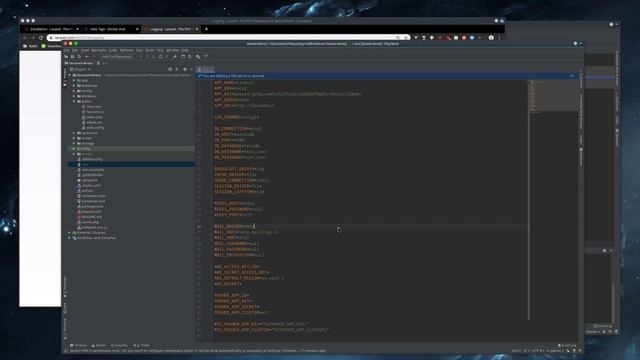Click the Save All toolbar icon
This screenshot has width=640, height=360.
coord(73,57)
